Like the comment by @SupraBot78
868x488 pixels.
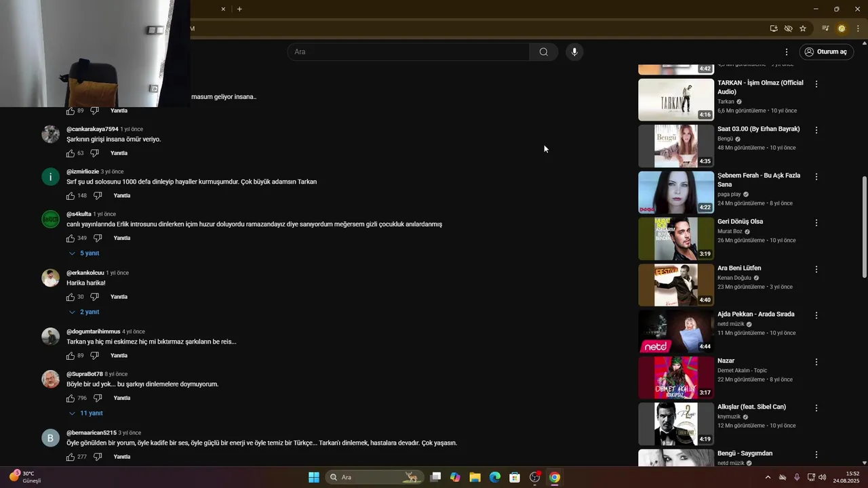tap(71, 399)
